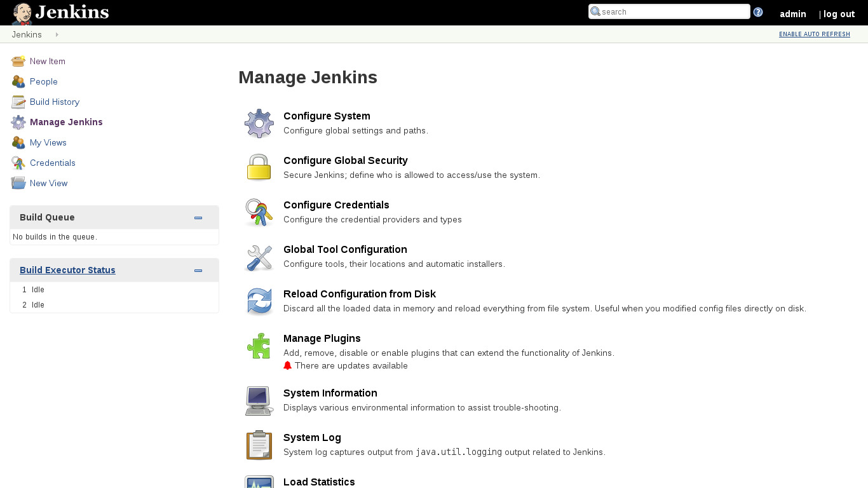Click the Configure Credentials keys icon
This screenshot has height=488, width=868.
259,212
